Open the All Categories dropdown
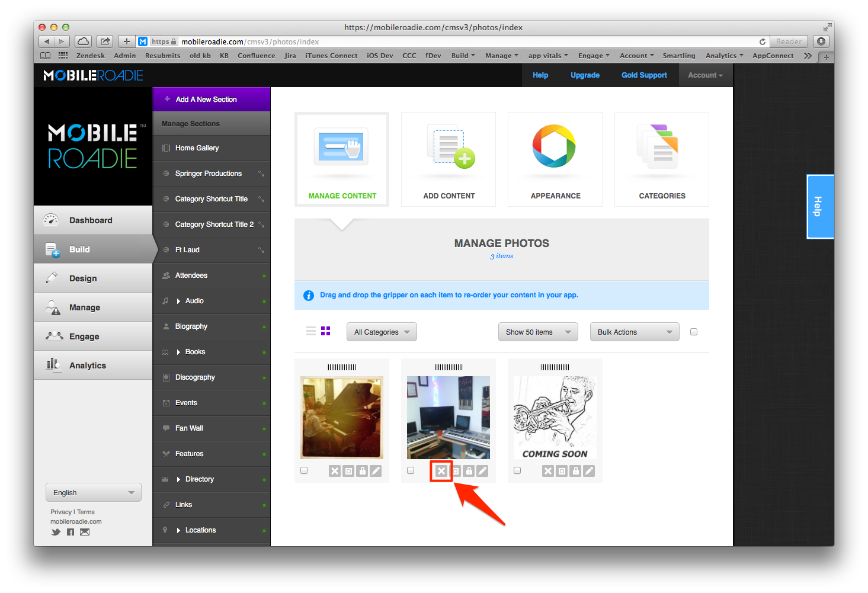 click(x=382, y=332)
